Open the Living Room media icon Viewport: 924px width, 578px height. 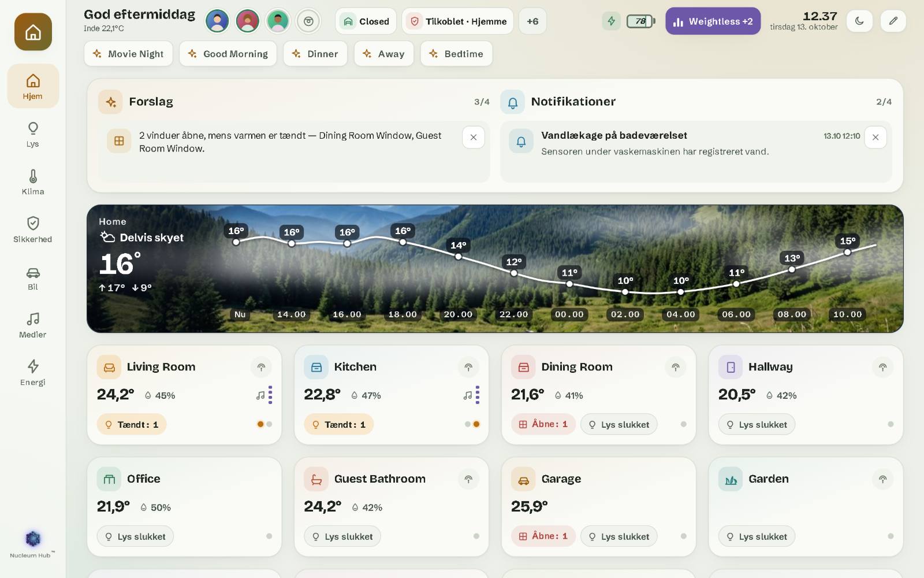[260, 395]
